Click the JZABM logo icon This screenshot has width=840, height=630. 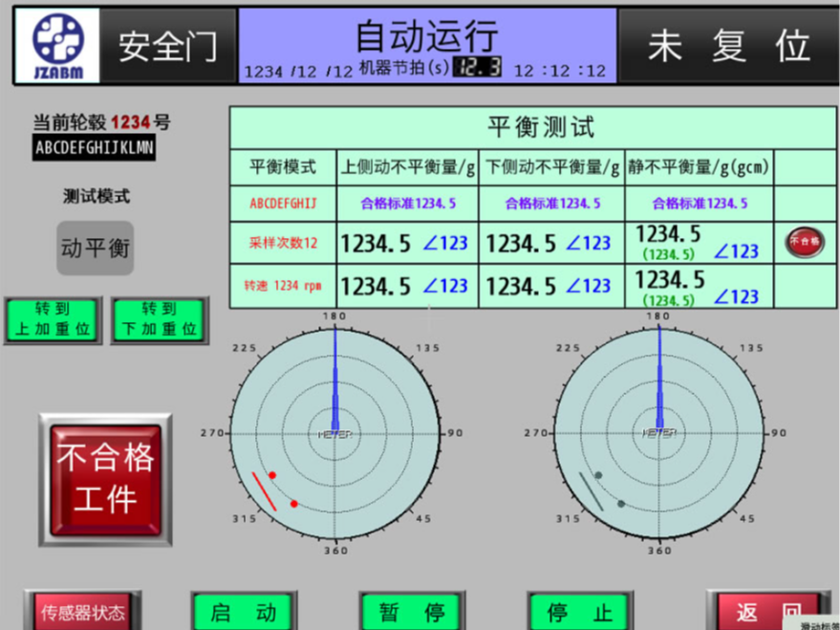tap(59, 45)
